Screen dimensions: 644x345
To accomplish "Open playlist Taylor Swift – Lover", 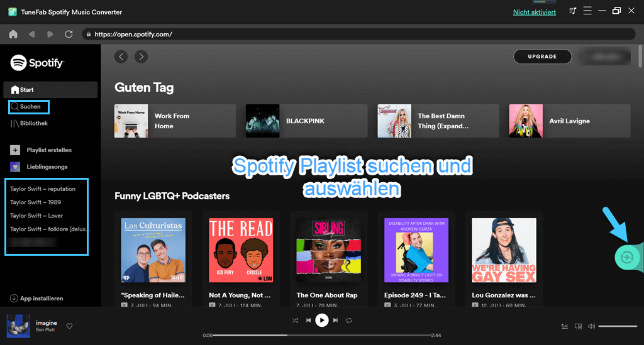I will pyautogui.click(x=36, y=216).
